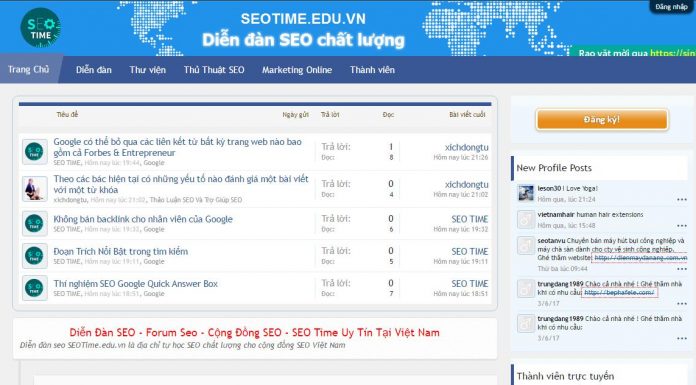696x385 pixels.
Task: Open thread Không bán backlink cho nhân viên
Action: (x=143, y=219)
